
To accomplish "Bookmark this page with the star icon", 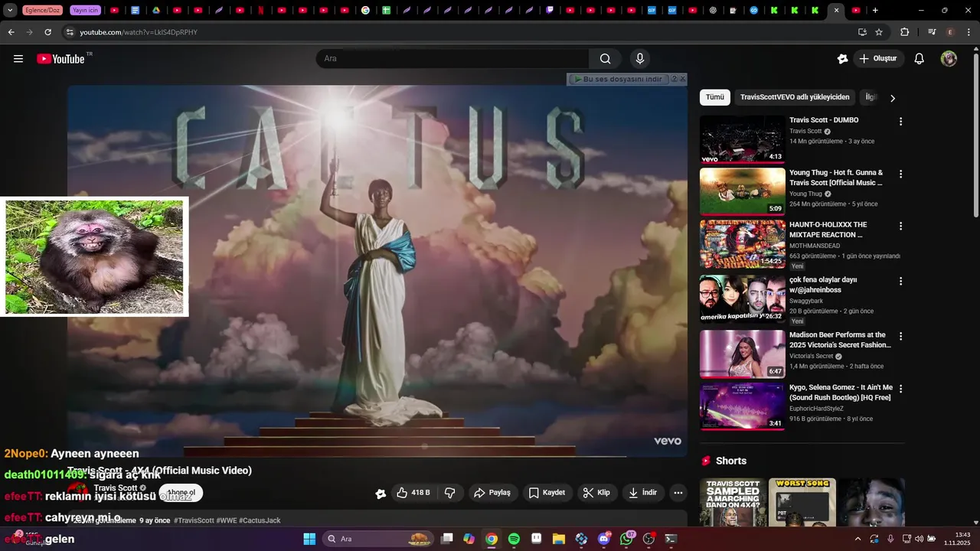I will [x=879, y=32].
